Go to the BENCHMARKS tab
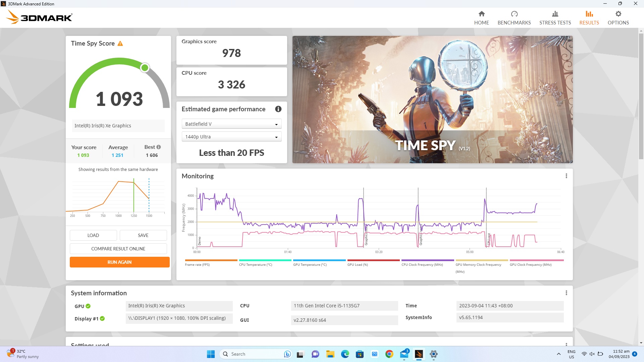 click(514, 18)
